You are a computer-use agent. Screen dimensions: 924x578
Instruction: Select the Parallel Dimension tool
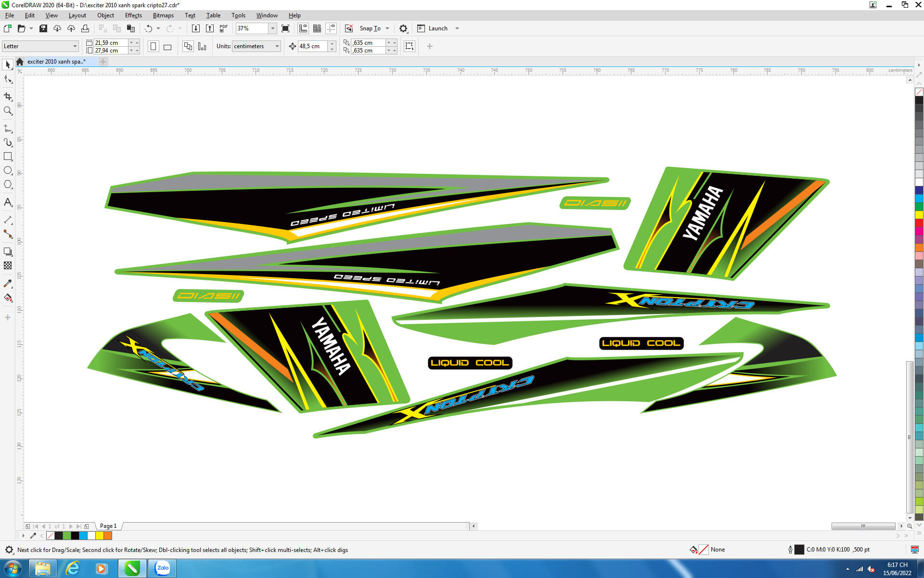pyautogui.click(x=8, y=220)
